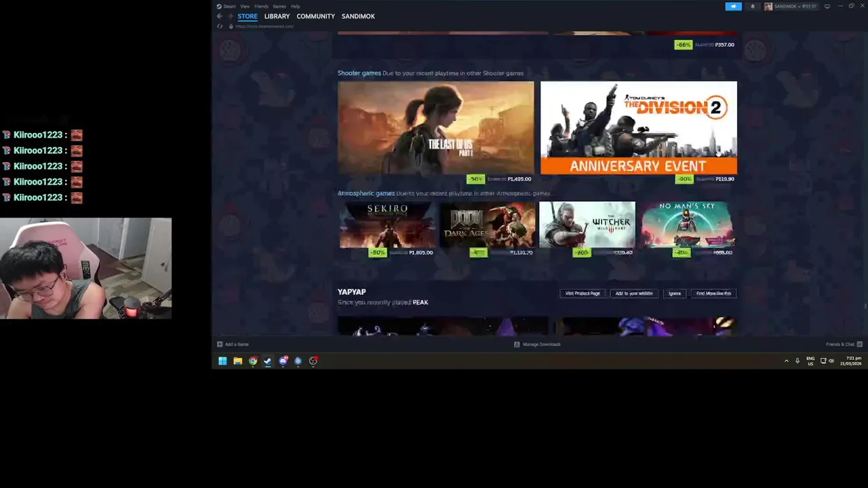Click the blue circular app icon in the taskbar

coord(298,361)
